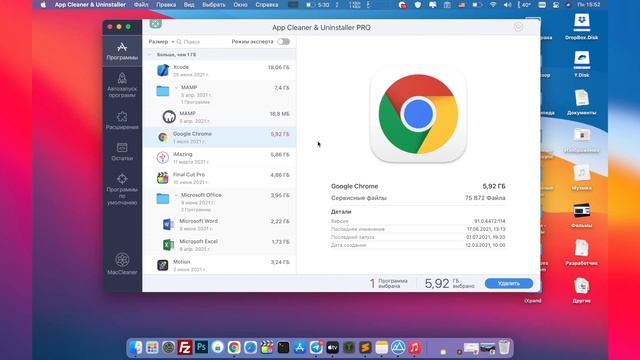Open Автозапуск программ rocket icon

[x=122, y=78]
